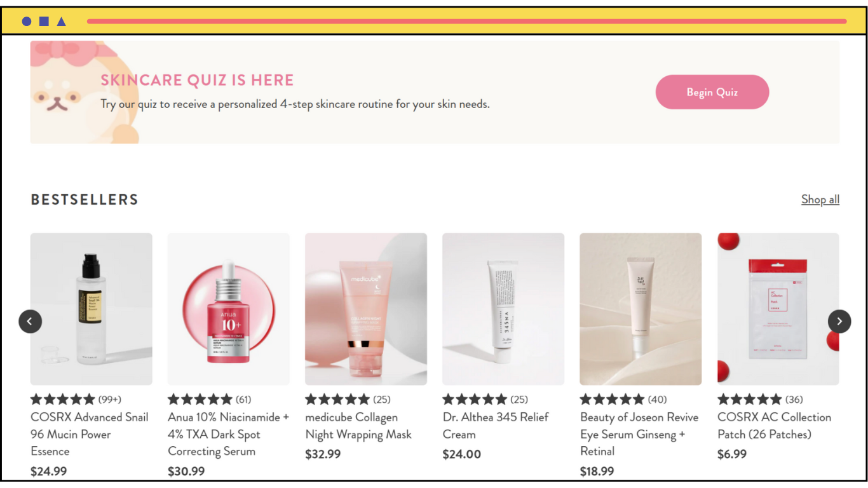Click the red address bar line at top

466,22
